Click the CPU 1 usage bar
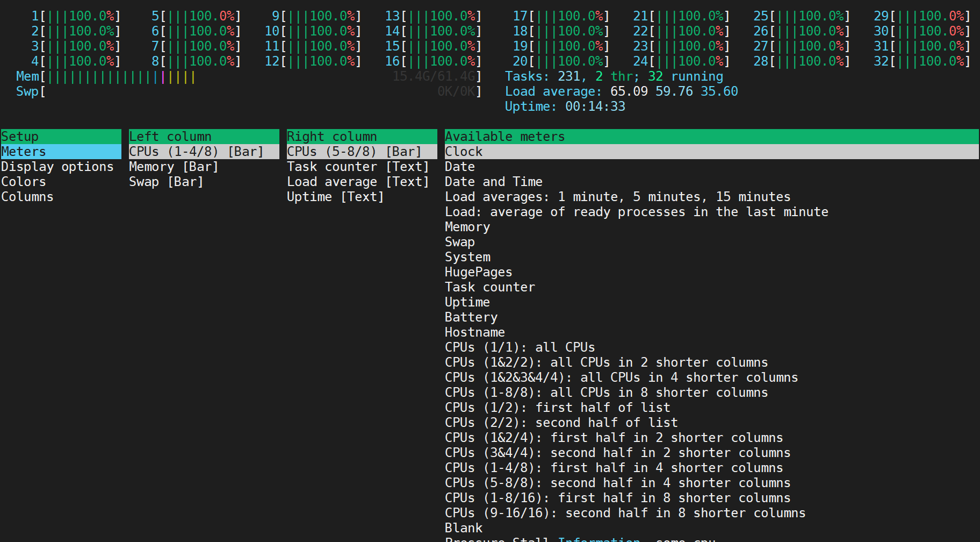This screenshot has height=542, width=980. [76, 16]
